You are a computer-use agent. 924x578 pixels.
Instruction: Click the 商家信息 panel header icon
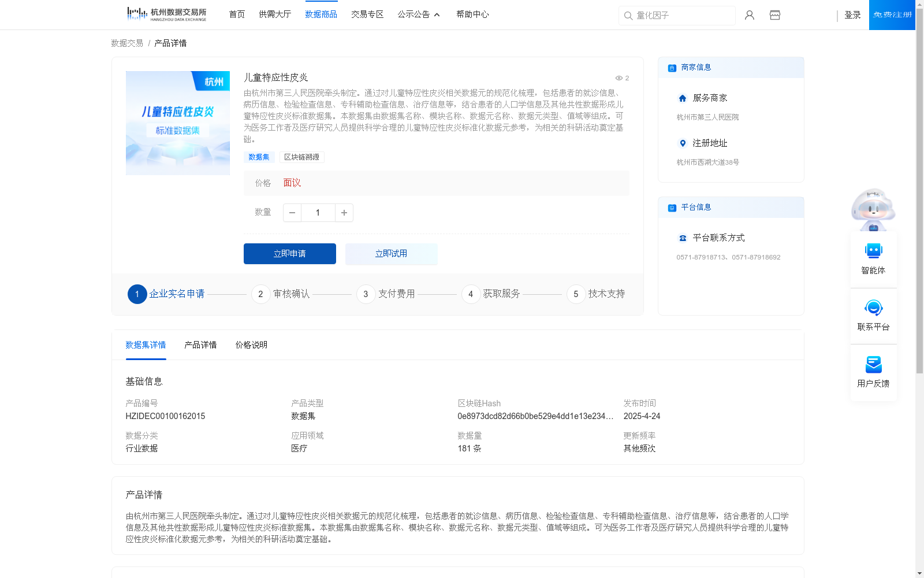pyautogui.click(x=672, y=68)
